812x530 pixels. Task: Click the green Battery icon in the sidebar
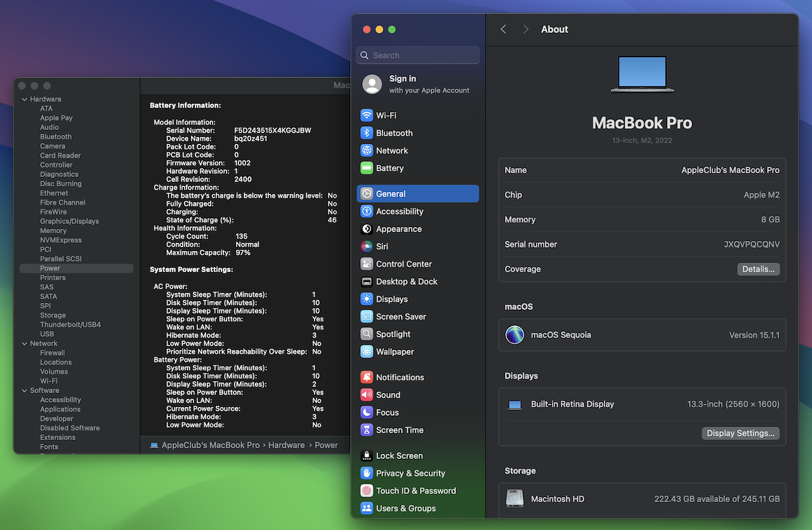click(367, 169)
